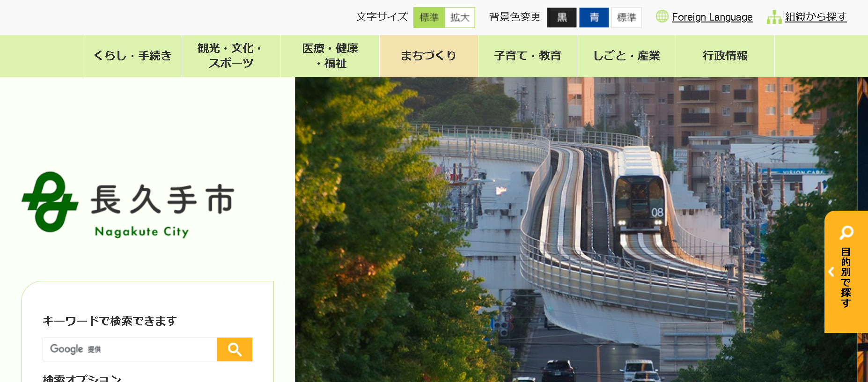Click the orange search magnifier button
This screenshot has width=868, height=382.
coord(235,349)
